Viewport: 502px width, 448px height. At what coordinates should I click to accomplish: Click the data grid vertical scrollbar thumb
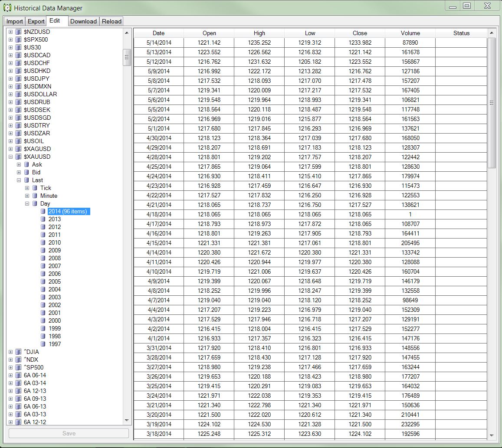[492, 103]
